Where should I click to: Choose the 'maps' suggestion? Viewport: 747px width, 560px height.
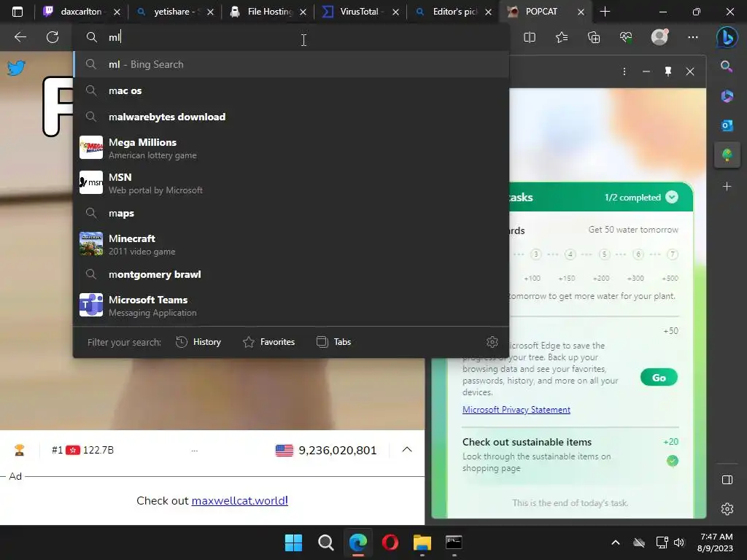tap(291, 213)
